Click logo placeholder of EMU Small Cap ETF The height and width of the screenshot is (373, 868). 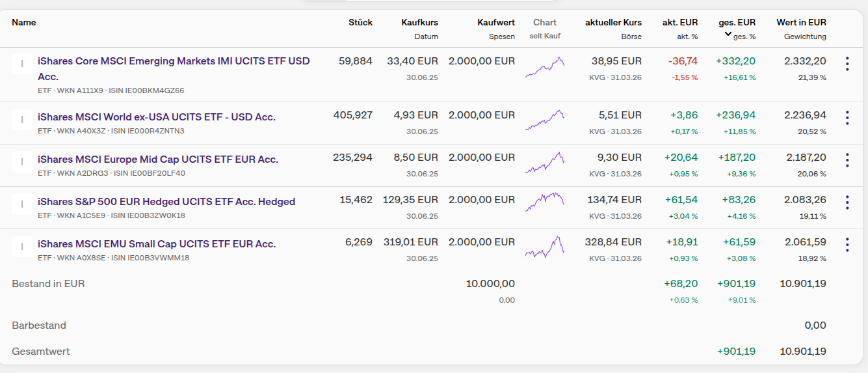pyautogui.click(x=22, y=246)
